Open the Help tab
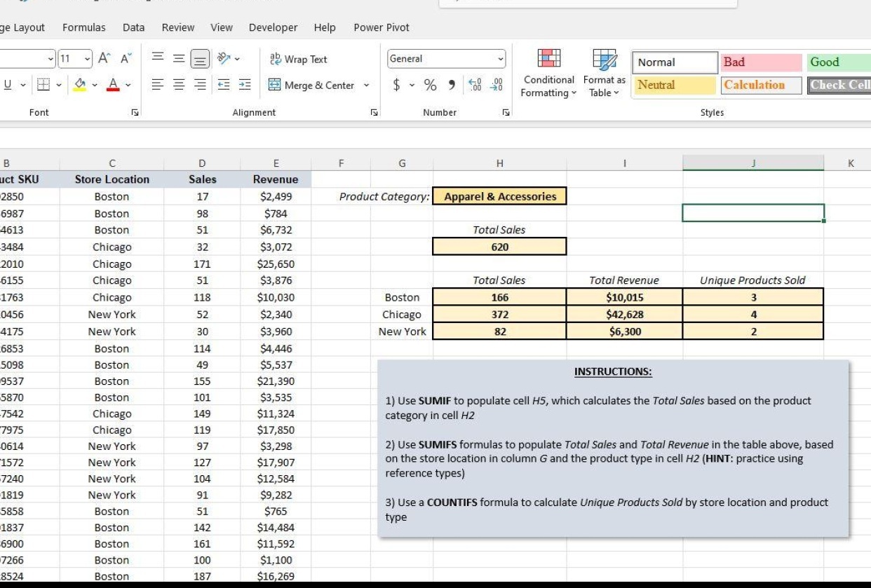Screen dimensions: 871x588 pos(325,27)
